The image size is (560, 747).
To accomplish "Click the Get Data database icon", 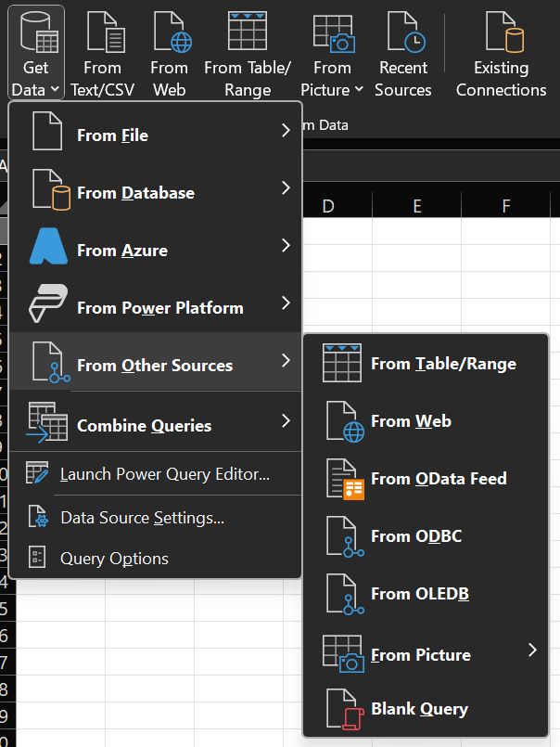I will [39, 32].
